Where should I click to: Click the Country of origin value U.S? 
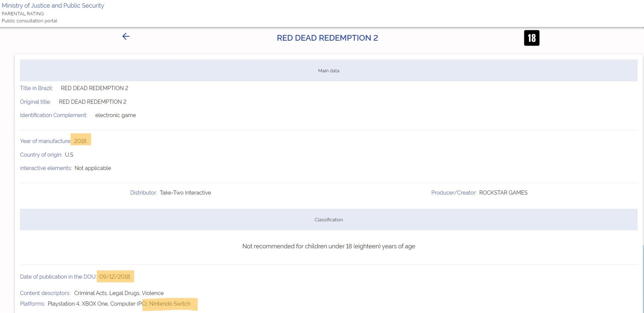point(69,155)
